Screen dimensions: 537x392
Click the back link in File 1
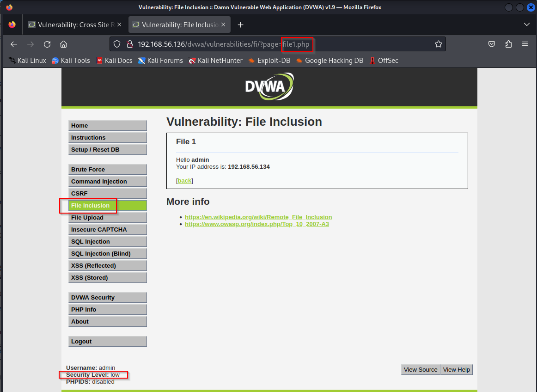(184, 181)
